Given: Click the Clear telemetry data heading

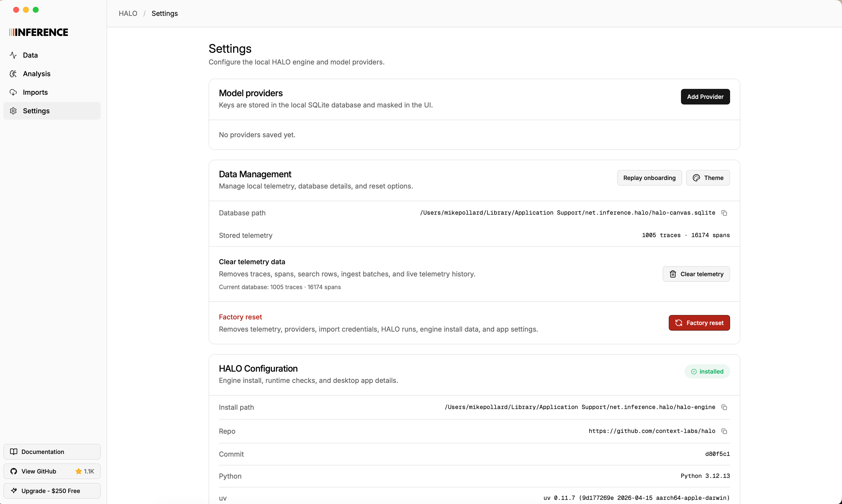Looking at the screenshot, I should pyautogui.click(x=252, y=262).
